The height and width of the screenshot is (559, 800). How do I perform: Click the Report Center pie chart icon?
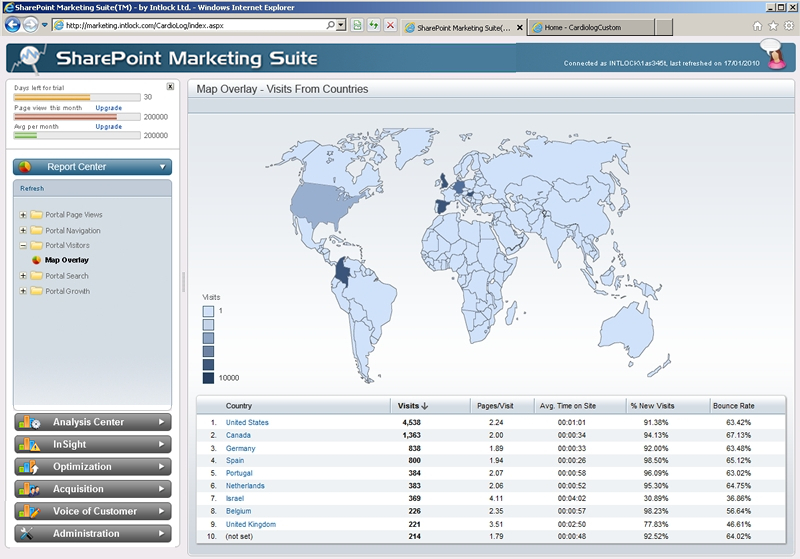coord(25,167)
